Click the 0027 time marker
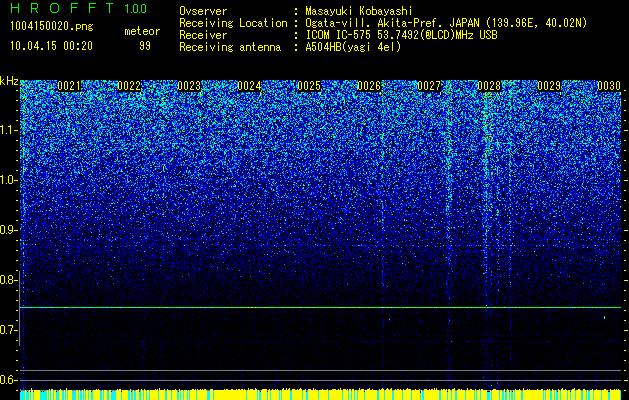This screenshot has width=629, height=400. coord(429,86)
